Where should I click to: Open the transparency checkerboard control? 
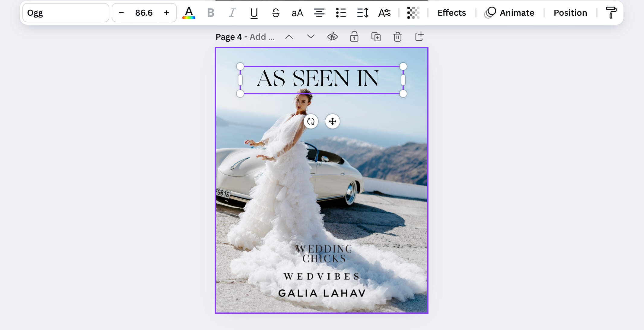pos(413,13)
